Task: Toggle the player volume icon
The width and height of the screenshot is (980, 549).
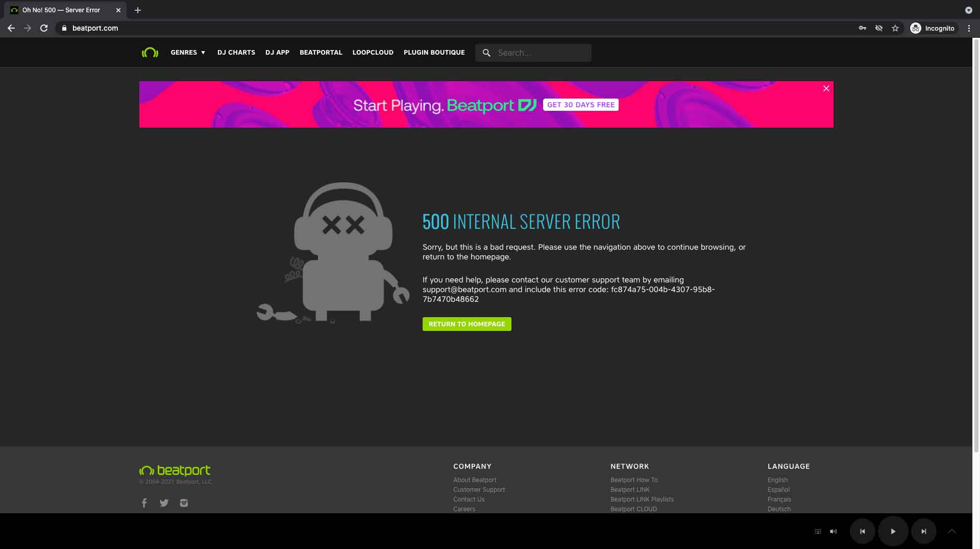Action: pyautogui.click(x=833, y=531)
